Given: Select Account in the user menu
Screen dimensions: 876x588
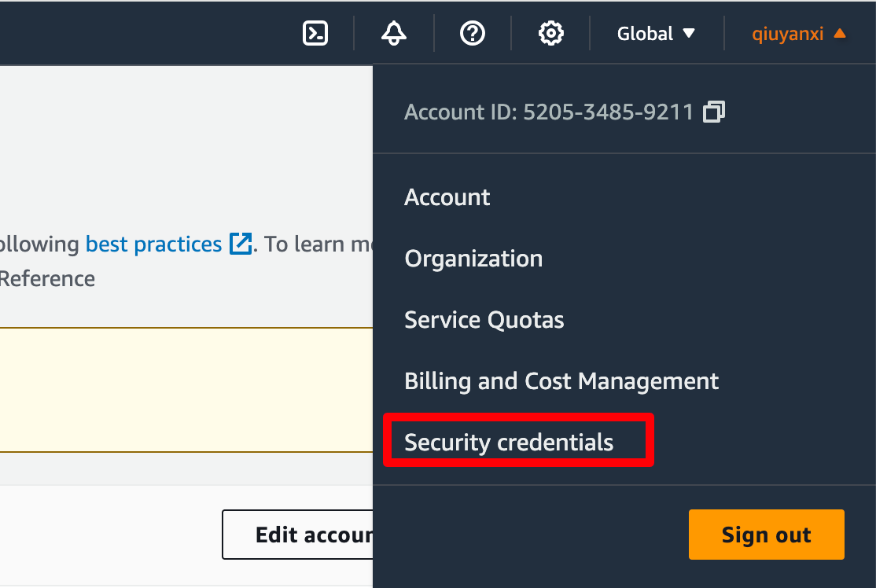Looking at the screenshot, I should 447,197.
